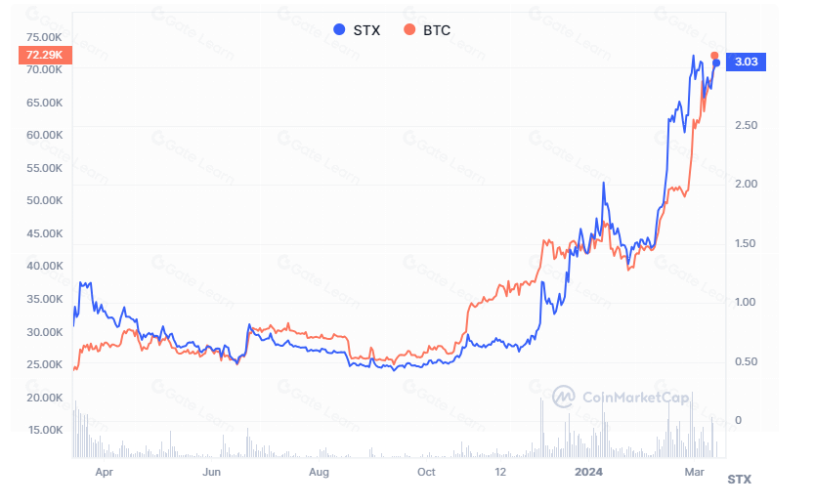Click the 50.00K left axis value
815x504 pixels.
pyautogui.click(x=44, y=200)
